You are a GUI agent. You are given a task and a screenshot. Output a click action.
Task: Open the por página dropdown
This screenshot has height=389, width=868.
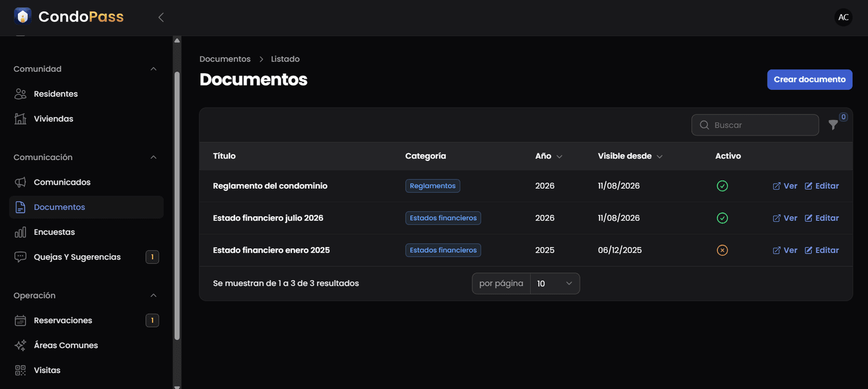coord(555,284)
